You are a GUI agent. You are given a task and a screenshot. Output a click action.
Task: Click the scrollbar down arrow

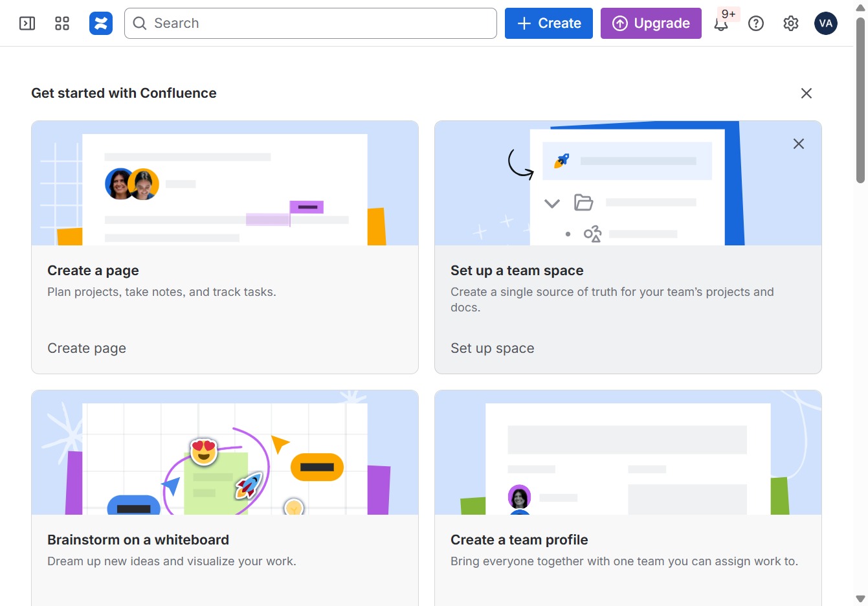(860, 599)
